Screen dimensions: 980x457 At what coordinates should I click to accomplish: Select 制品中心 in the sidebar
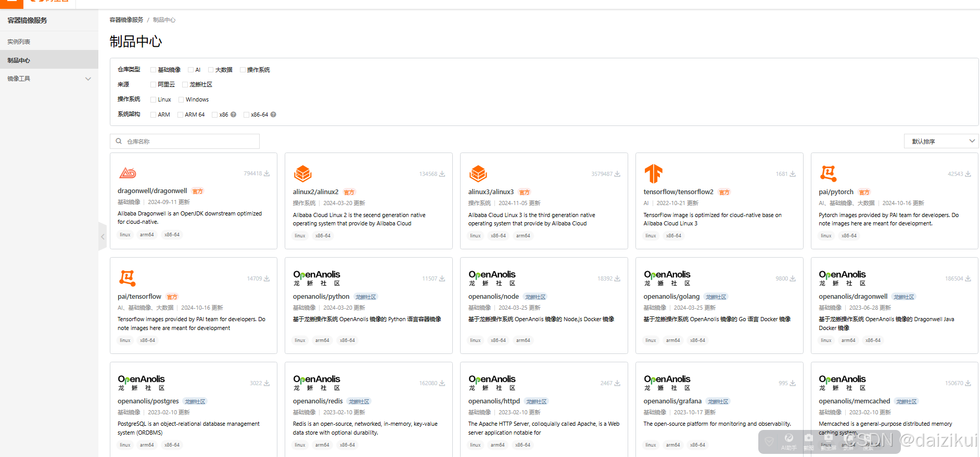coord(49,60)
